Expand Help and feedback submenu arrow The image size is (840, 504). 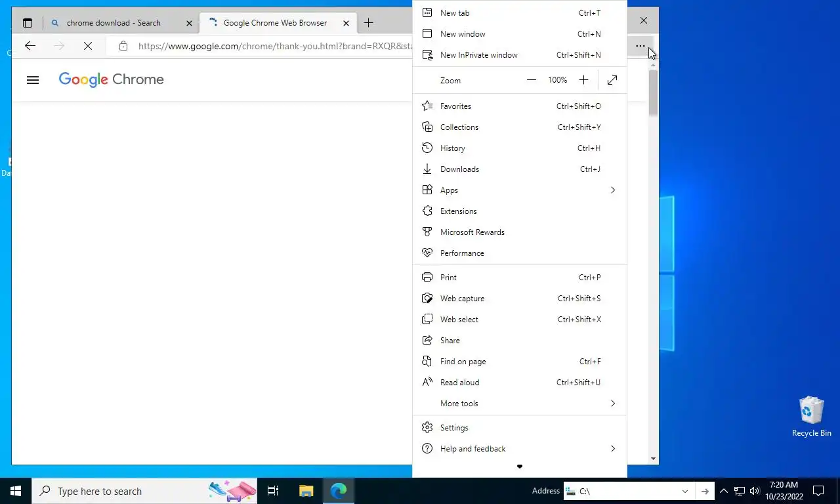point(613,448)
